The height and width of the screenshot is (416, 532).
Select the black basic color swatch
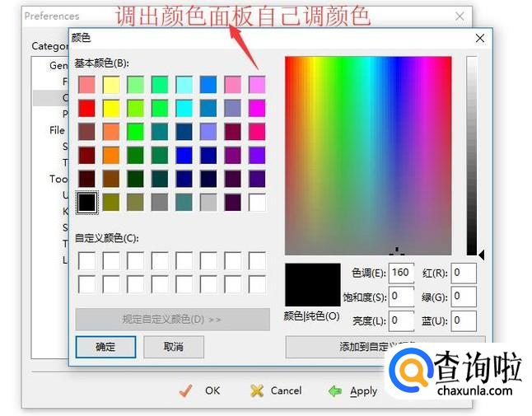coord(86,202)
